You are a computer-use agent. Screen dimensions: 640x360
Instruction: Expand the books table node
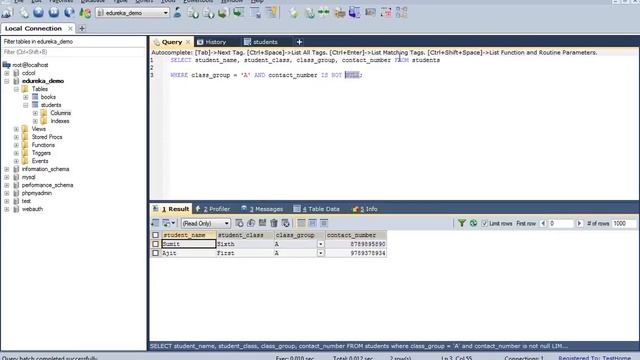click(26, 97)
